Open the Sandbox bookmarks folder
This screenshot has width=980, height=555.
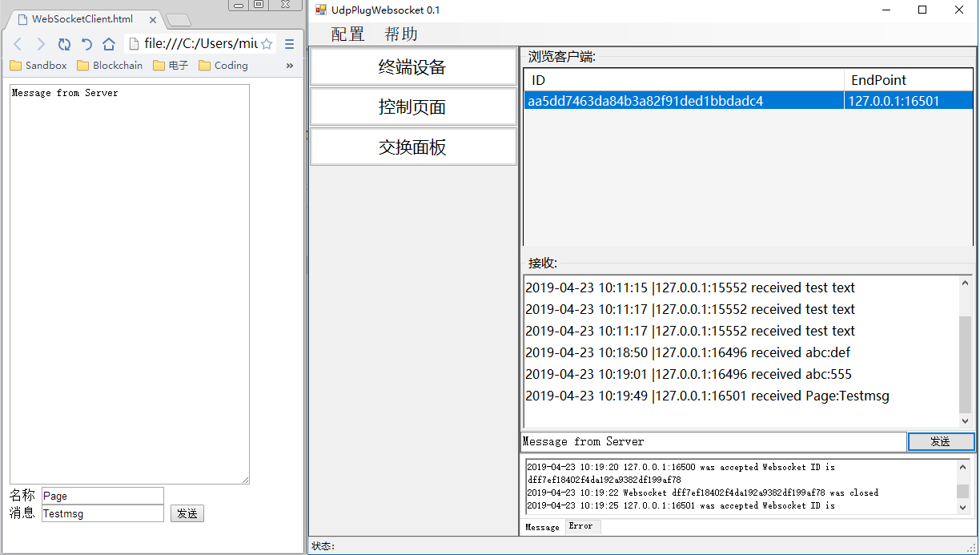click(38, 66)
